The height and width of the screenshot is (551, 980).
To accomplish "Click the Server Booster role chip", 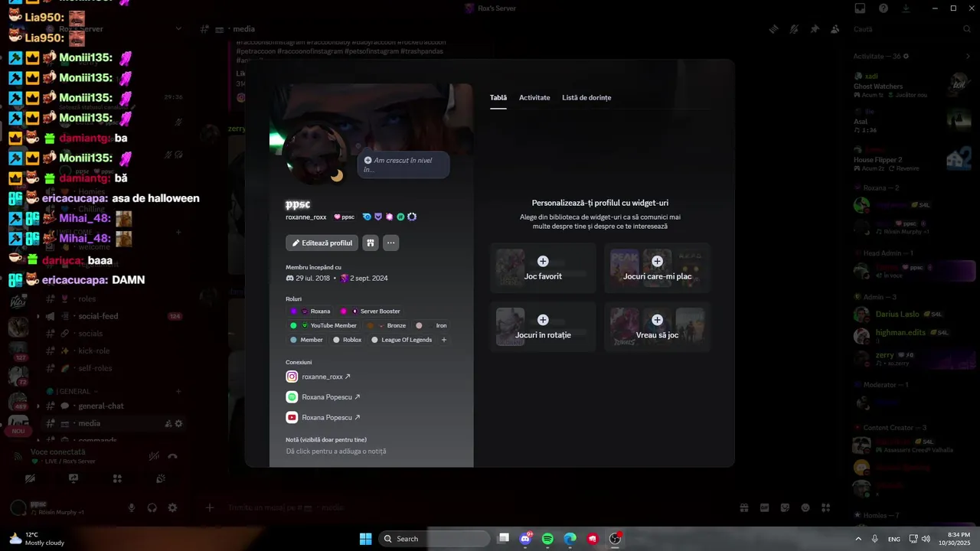I will tap(370, 311).
